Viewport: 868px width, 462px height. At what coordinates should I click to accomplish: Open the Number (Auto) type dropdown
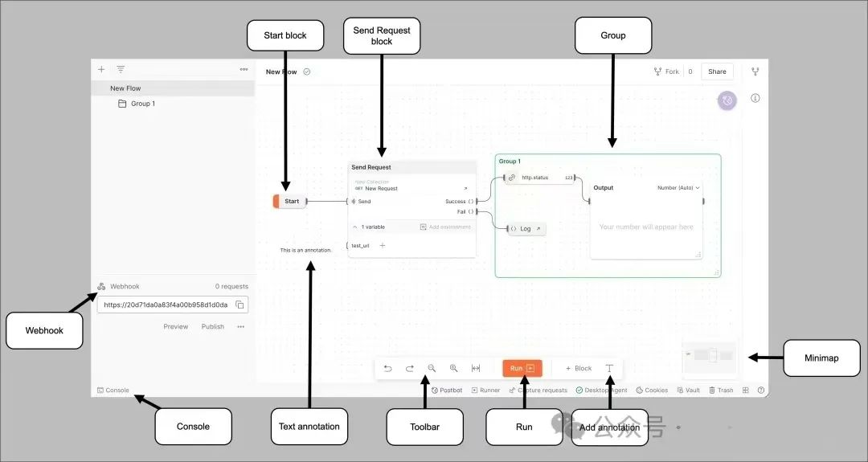[x=678, y=188]
